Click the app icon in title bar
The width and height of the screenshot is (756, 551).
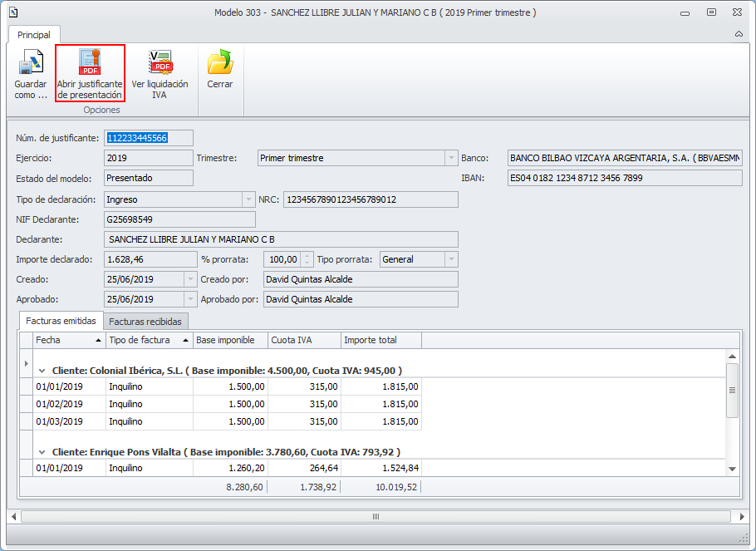tap(12, 12)
